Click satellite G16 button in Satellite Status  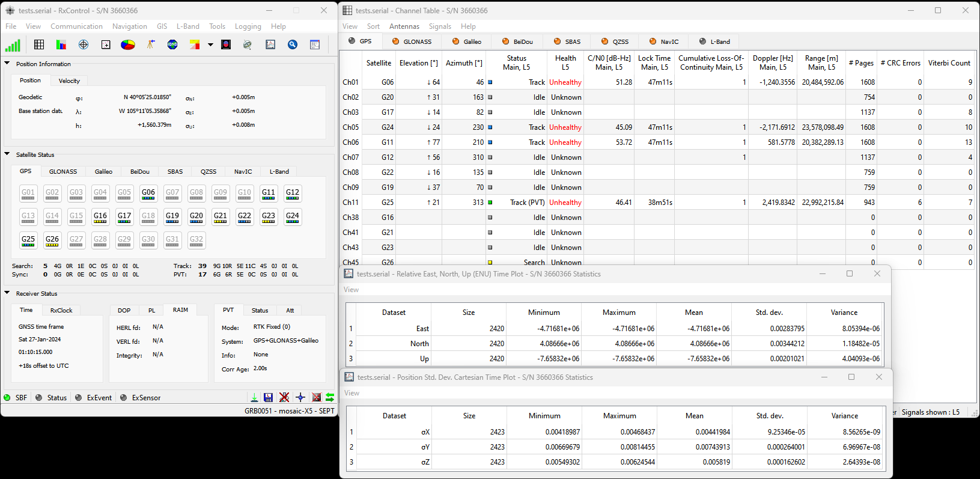click(100, 217)
